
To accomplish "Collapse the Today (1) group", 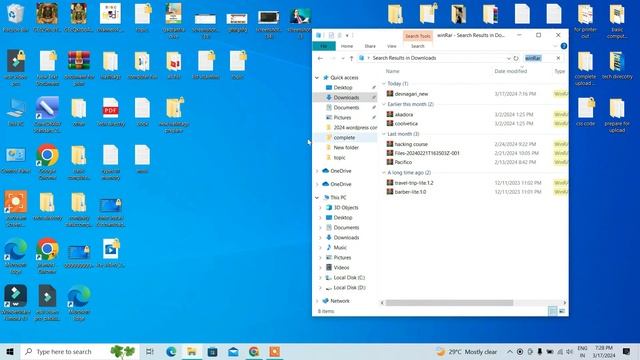I will coord(384,84).
